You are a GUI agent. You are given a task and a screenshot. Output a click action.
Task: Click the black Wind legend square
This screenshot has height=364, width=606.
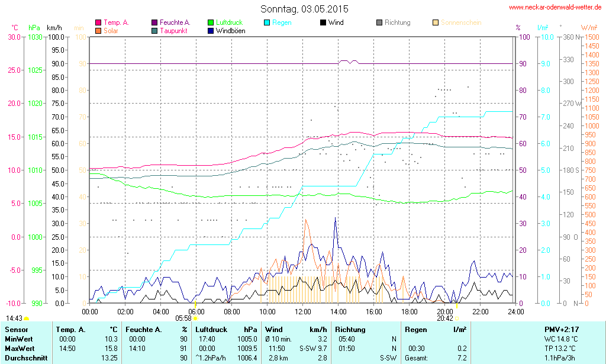pos(323,22)
